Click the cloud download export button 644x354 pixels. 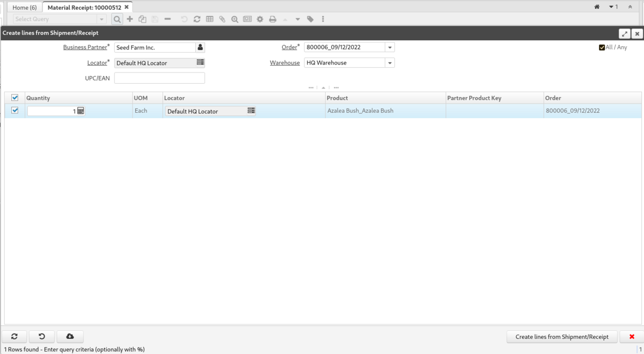point(70,336)
